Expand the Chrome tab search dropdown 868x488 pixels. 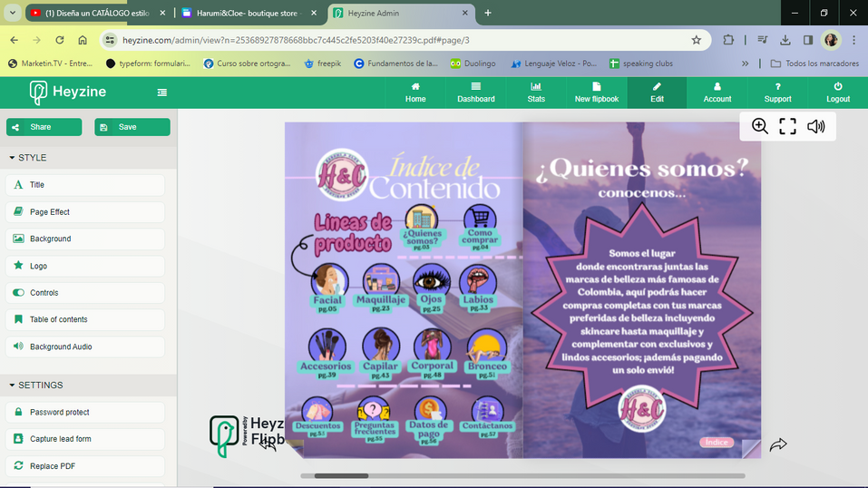[x=13, y=13]
